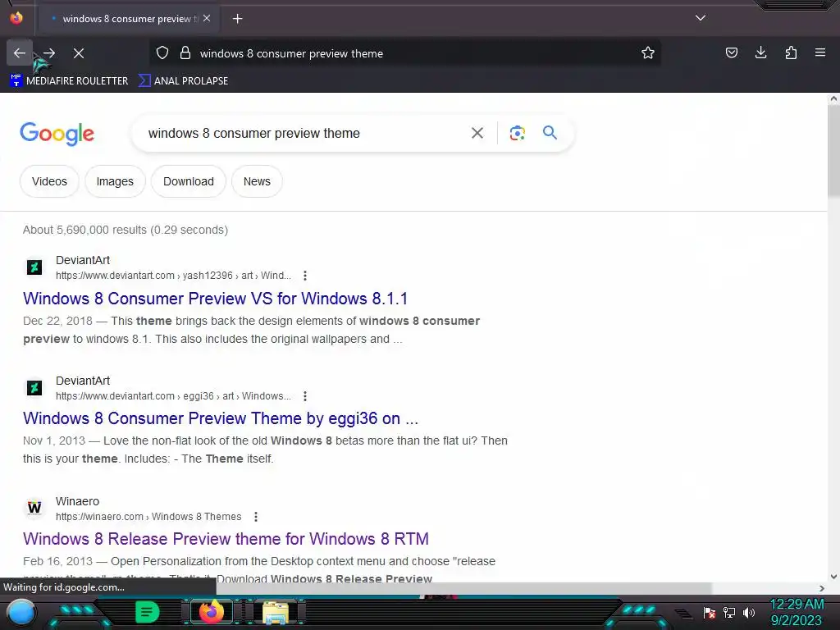
Task: Click the Firefox address bar
Action: point(404,53)
